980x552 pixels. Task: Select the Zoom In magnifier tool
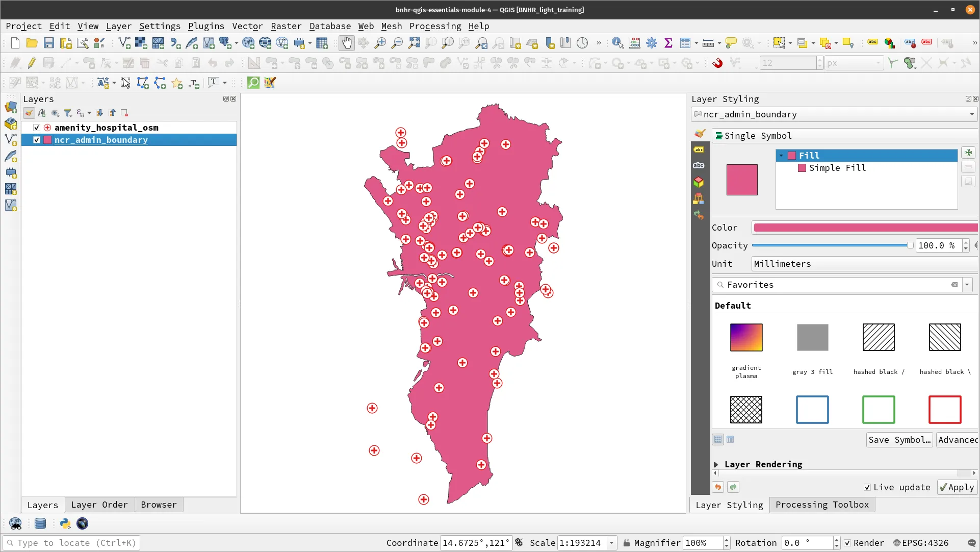tap(380, 43)
